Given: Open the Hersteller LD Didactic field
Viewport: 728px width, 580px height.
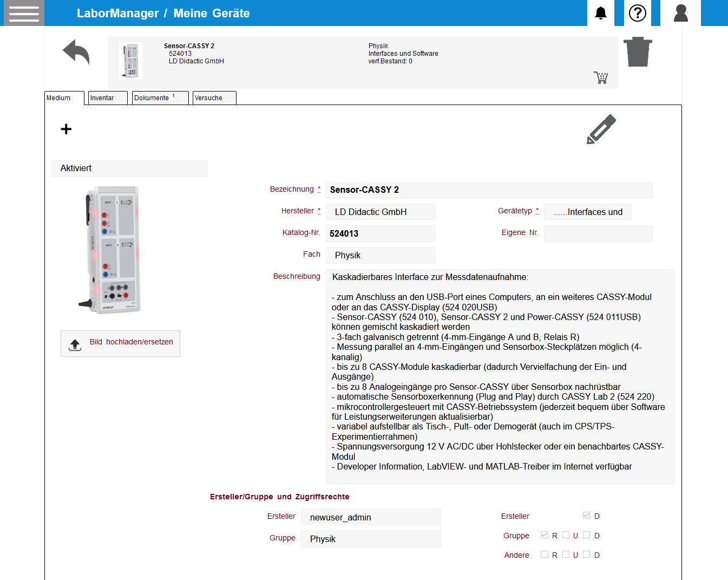Looking at the screenshot, I should click(x=381, y=212).
